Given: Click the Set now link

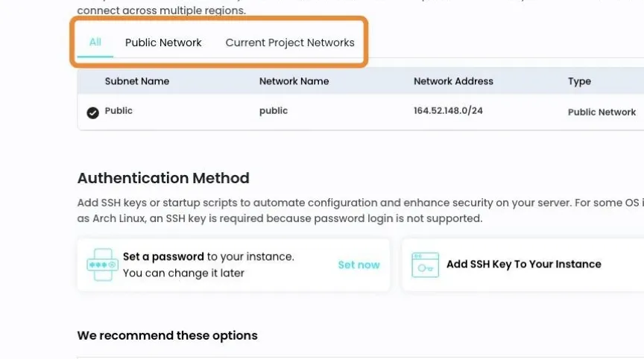Looking at the screenshot, I should 359,265.
